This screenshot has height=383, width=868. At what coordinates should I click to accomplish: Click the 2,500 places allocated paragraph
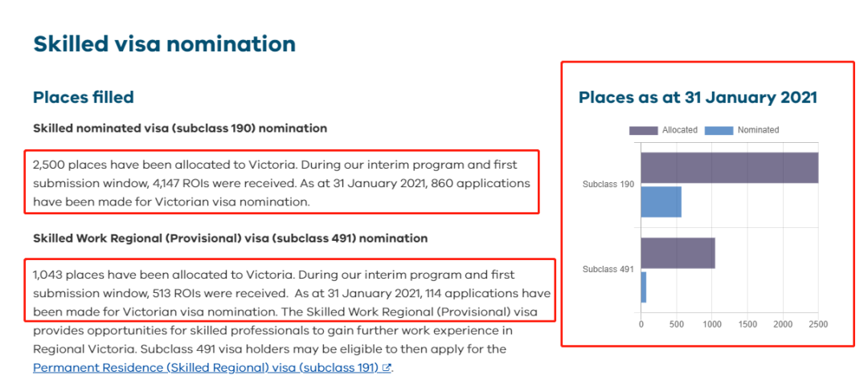click(281, 184)
